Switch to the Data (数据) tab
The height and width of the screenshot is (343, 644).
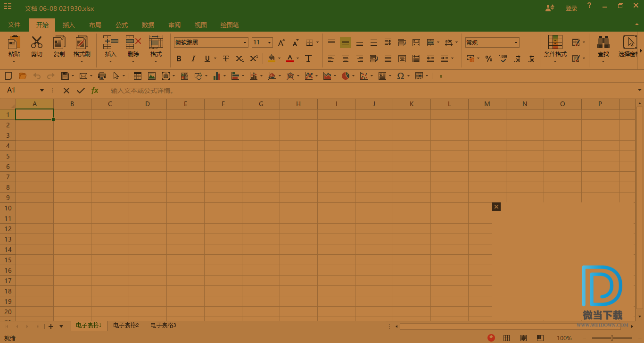click(148, 25)
